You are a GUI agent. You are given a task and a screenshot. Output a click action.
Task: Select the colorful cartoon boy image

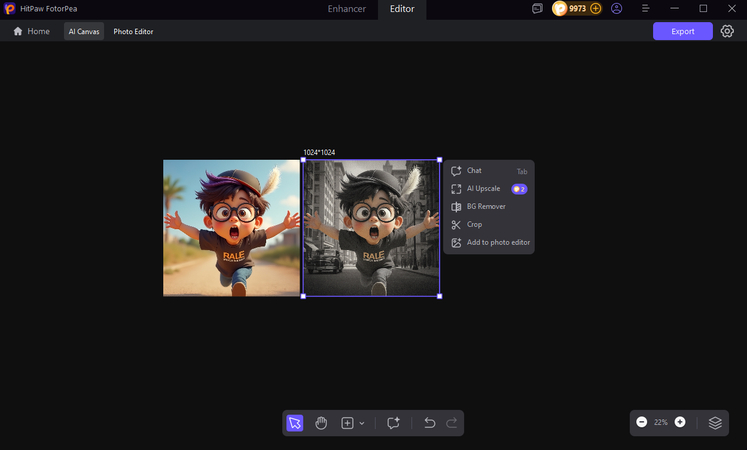[232, 228]
